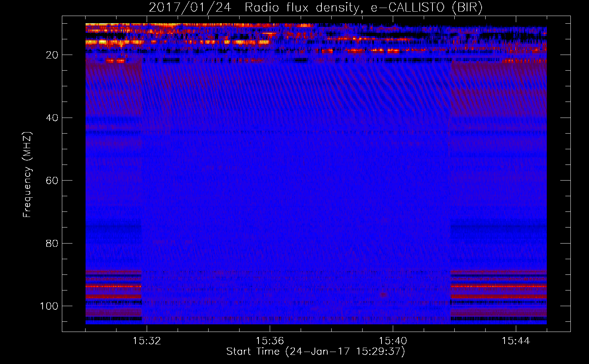Click the 40 frequency axis label
The width and height of the screenshot is (589, 364).
52,118
